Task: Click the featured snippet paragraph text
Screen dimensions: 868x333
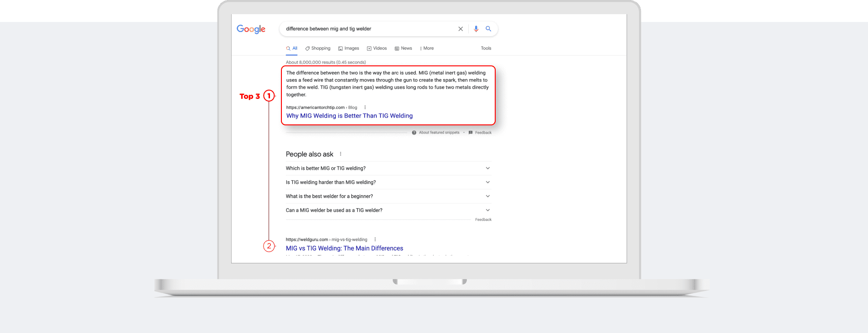Action: coord(387,84)
